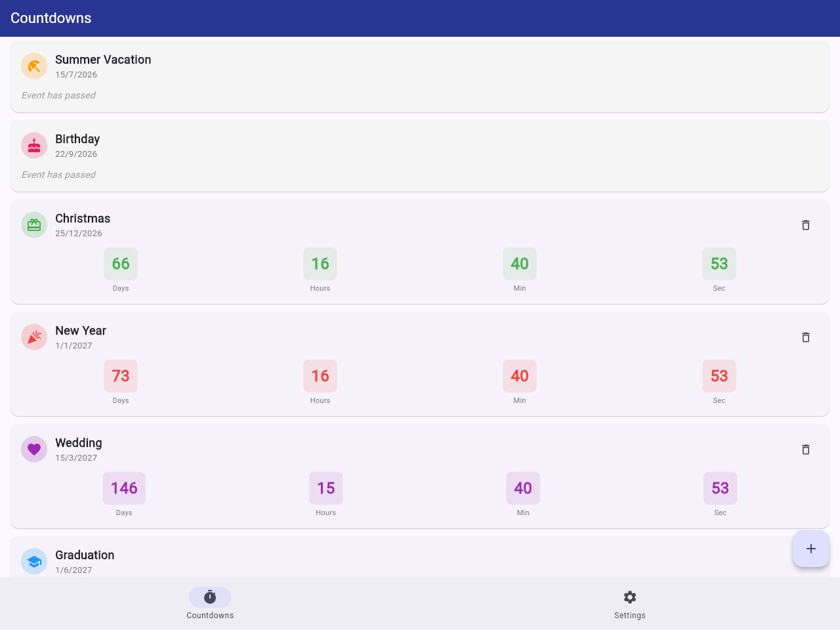Click the Wedding 40 minutes box
Viewport: 840px width, 630px height.
tap(523, 488)
